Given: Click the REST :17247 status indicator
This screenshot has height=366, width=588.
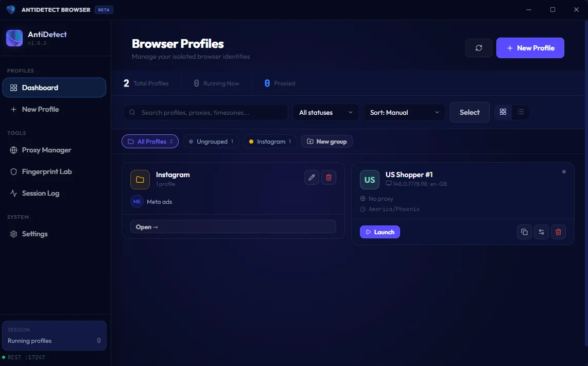Looking at the screenshot, I should [x=24, y=357].
